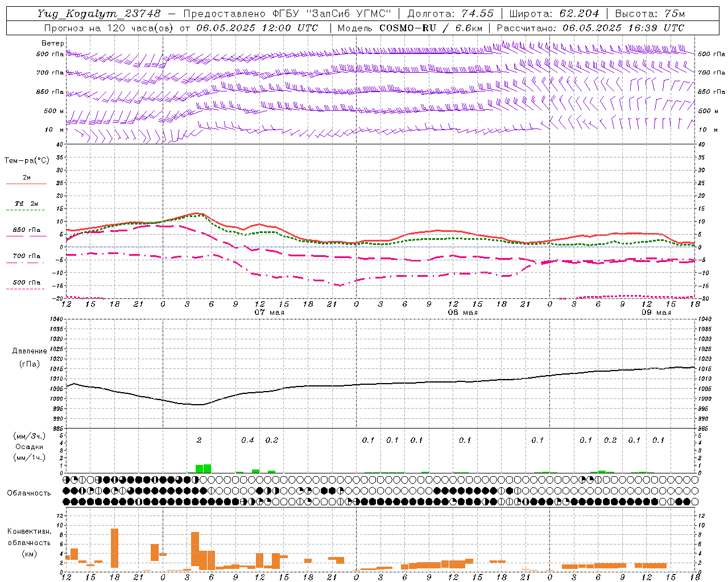
Task: Click the 'Модель COSMO-RU / 6.6км' text
Action: (x=410, y=28)
